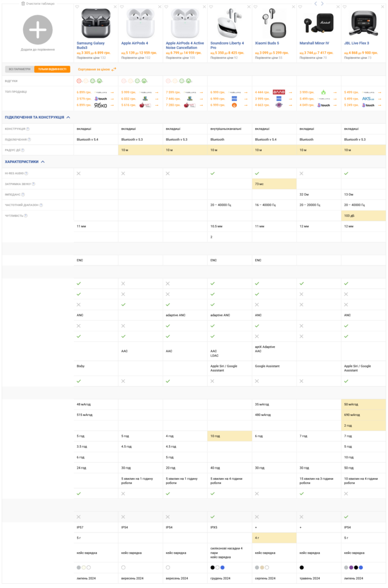
Task: Open the Apple AirPods 4 product title
Action: tap(135, 43)
